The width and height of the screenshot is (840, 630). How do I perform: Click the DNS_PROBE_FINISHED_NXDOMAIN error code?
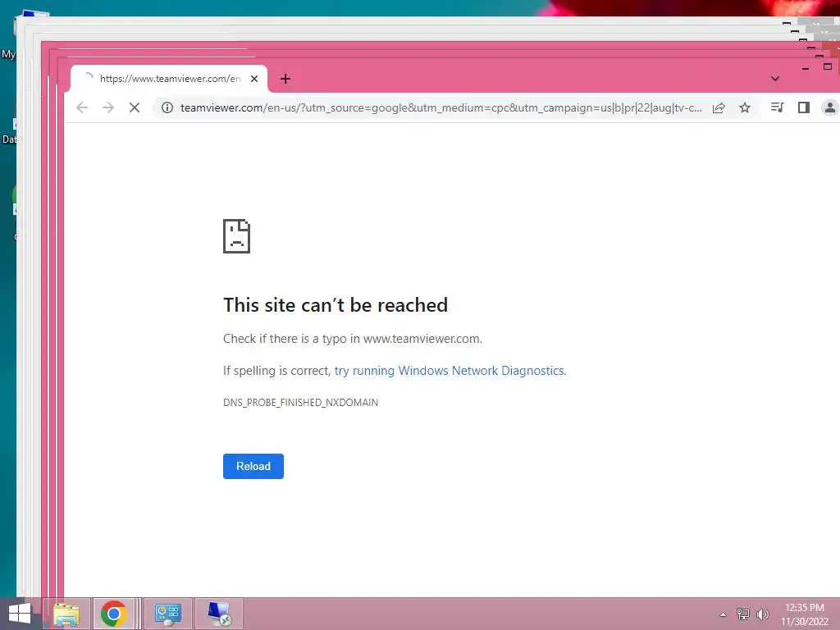point(300,402)
